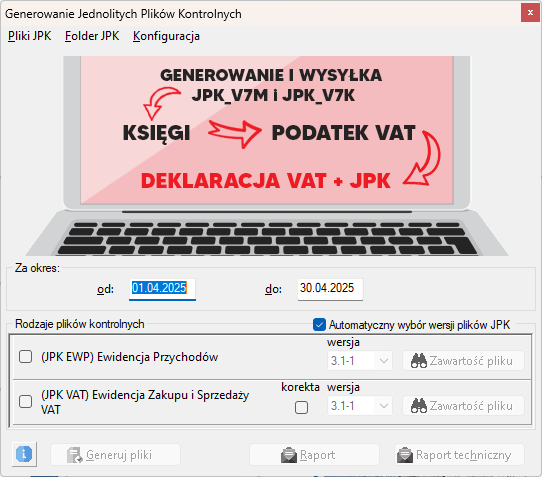Tick the JPK EWP Ewidencja Przychodów checkbox
The width and height of the screenshot is (542, 477).
click(x=26, y=356)
